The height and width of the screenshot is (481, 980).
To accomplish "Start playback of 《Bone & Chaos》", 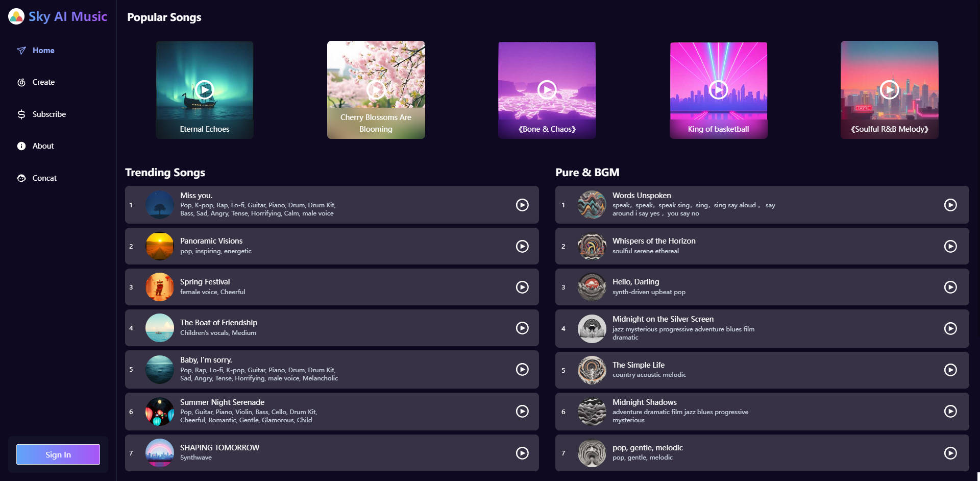I will (547, 89).
